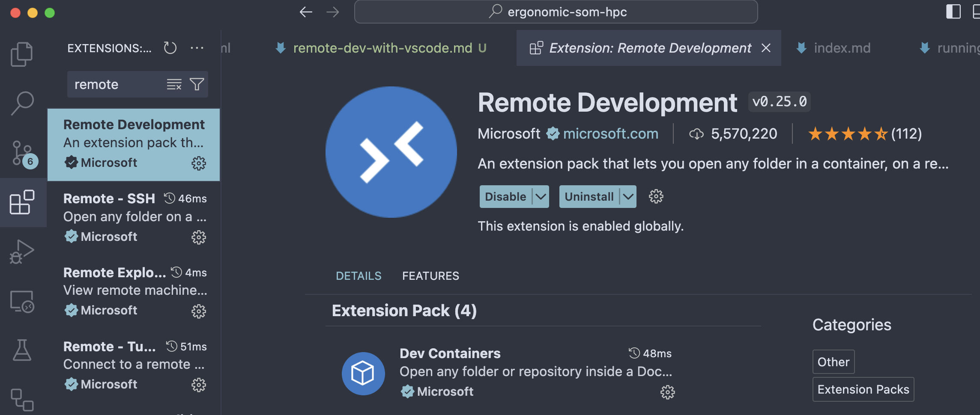Open settings gear for Remote - SSH extension
The width and height of the screenshot is (980, 415).
[199, 237]
